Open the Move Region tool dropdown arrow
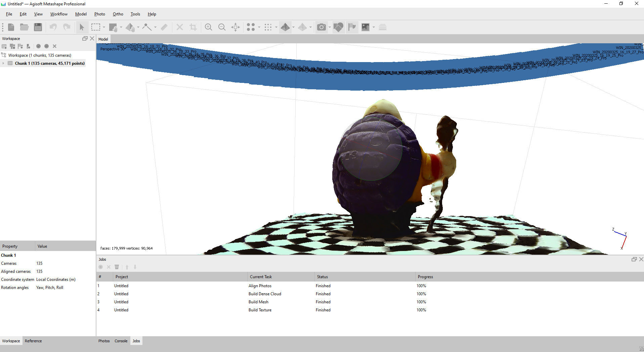Screen dimensions: 644x352 121,27
